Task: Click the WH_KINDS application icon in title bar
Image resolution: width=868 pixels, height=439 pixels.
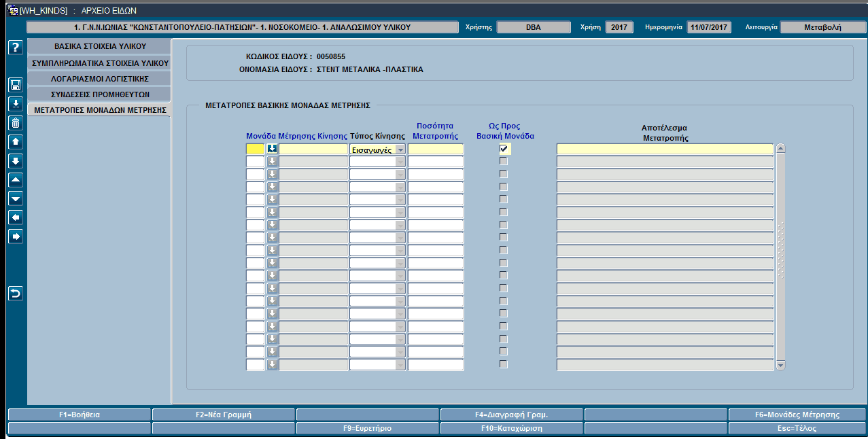Action: pos(12,10)
